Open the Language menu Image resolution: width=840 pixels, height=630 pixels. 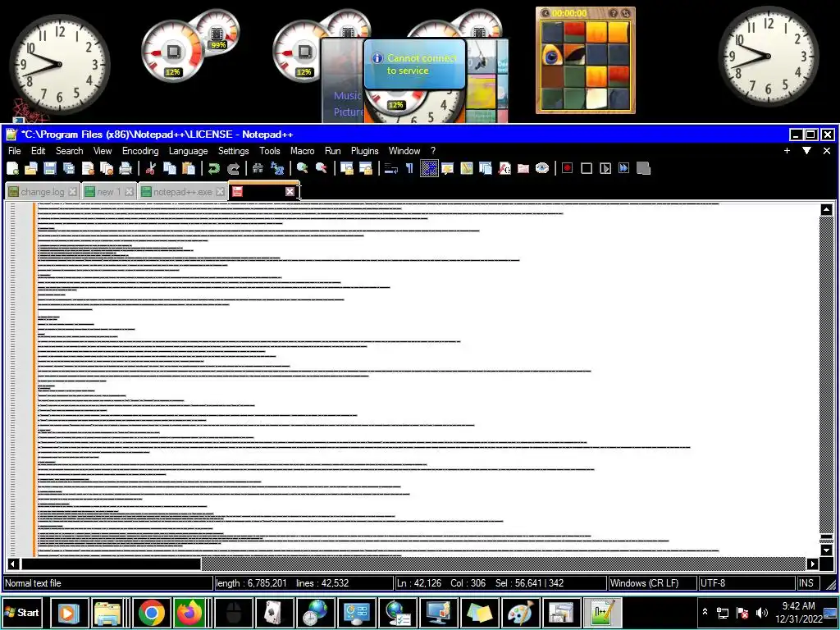[x=188, y=151]
